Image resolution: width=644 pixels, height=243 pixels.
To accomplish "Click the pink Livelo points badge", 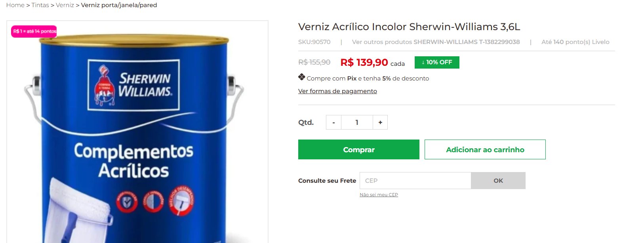I will pyautogui.click(x=34, y=31).
